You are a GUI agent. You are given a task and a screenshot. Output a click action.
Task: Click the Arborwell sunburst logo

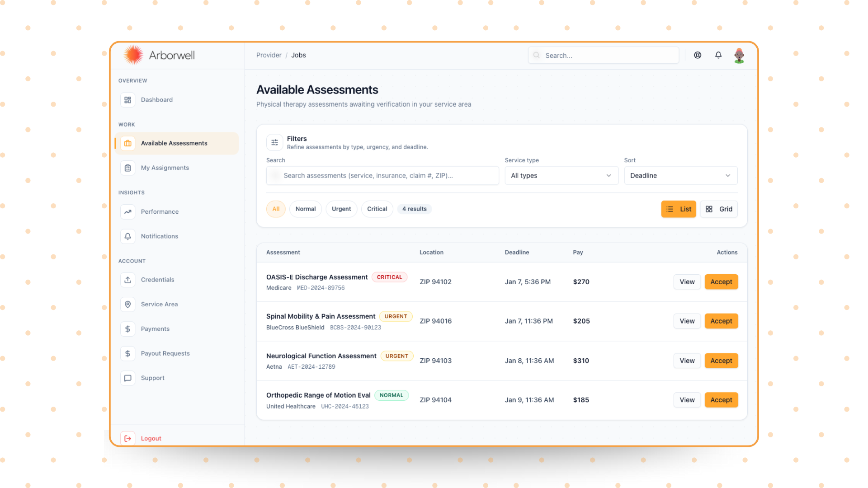(x=133, y=55)
